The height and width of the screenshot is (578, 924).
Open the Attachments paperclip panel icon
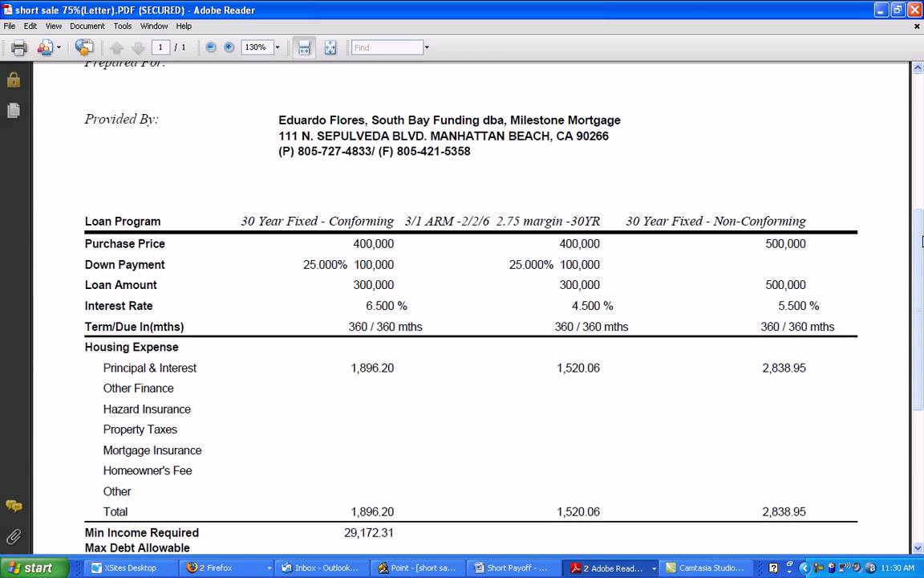tap(14, 536)
